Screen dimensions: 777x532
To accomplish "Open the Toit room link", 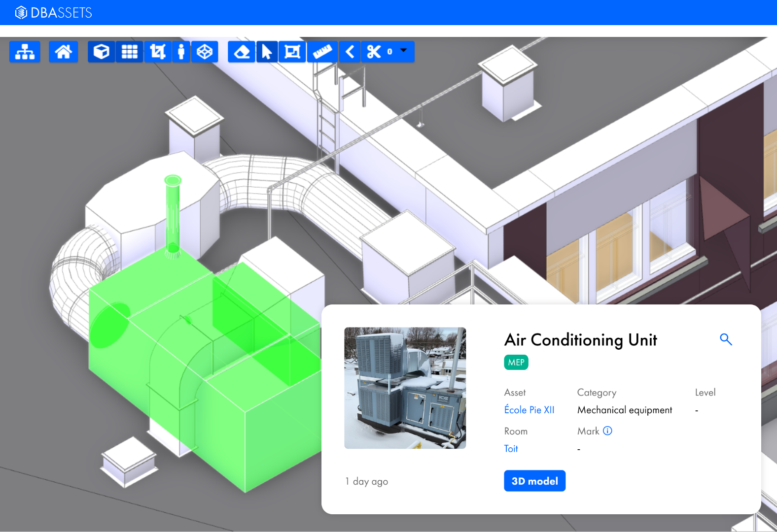I will pyautogui.click(x=511, y=449).
